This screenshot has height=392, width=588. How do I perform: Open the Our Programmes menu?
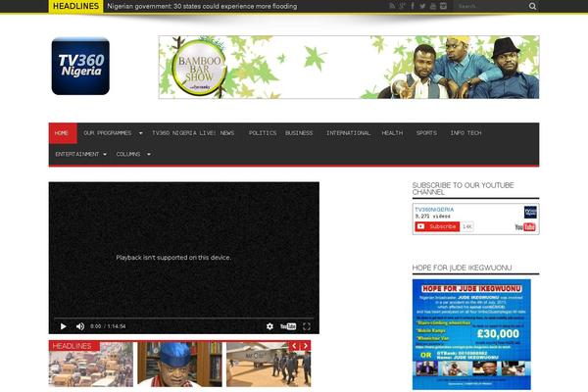[107, 133]
